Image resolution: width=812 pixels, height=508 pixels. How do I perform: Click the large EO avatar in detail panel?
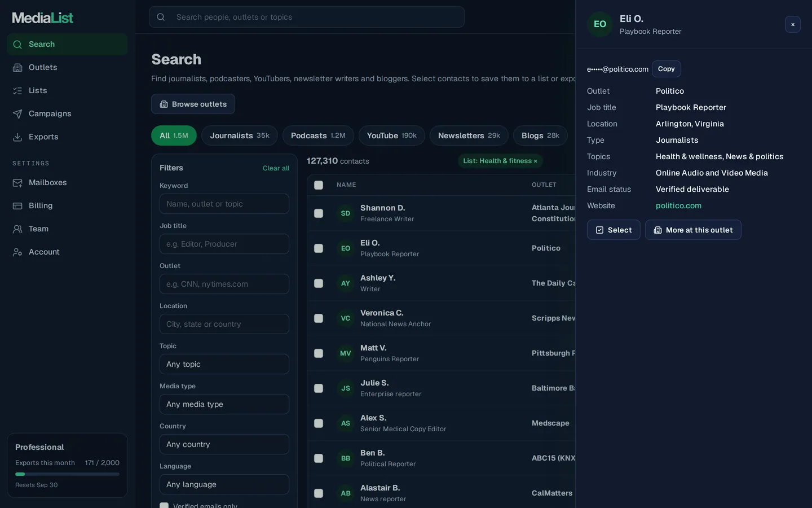(x=600, y=24)
